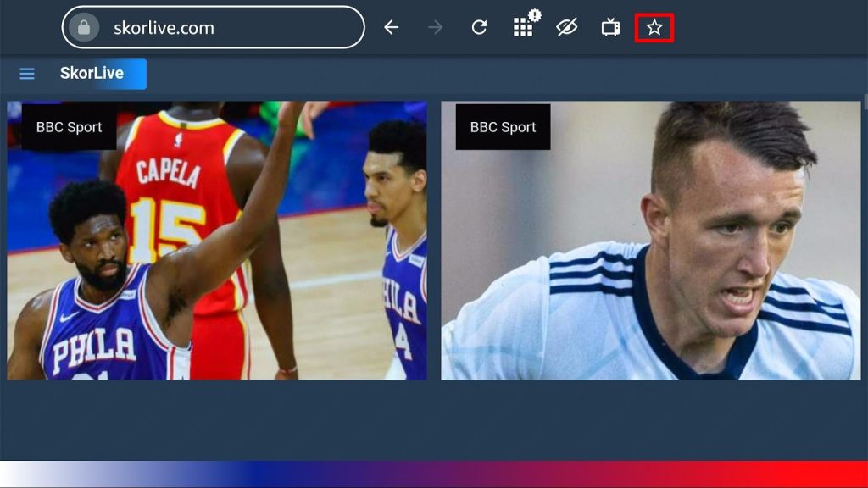The width and height of the screenshot is (868, 488).
Task: Open the hamburger menu beside SkorLive
Action: (27, 74)
